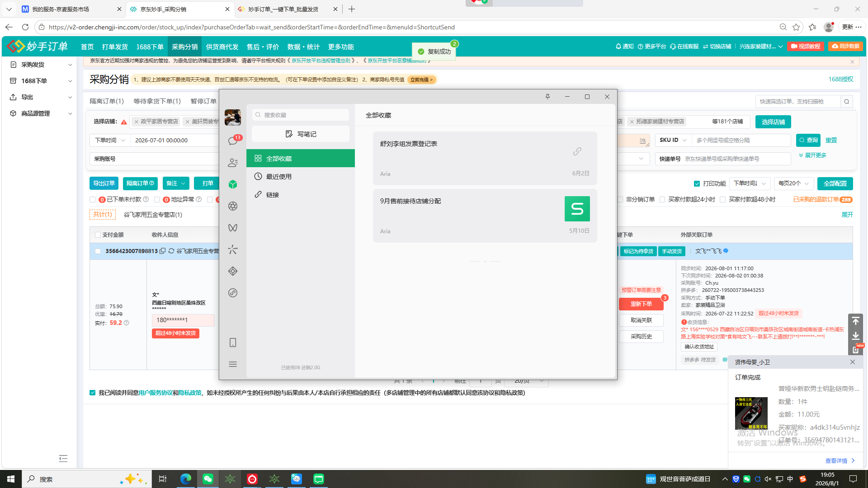This screenshot has height=488, width=868.
Task: Select order 3566423007898813 row checkbox
Action: pyautogui.click(x=98, y=251)
